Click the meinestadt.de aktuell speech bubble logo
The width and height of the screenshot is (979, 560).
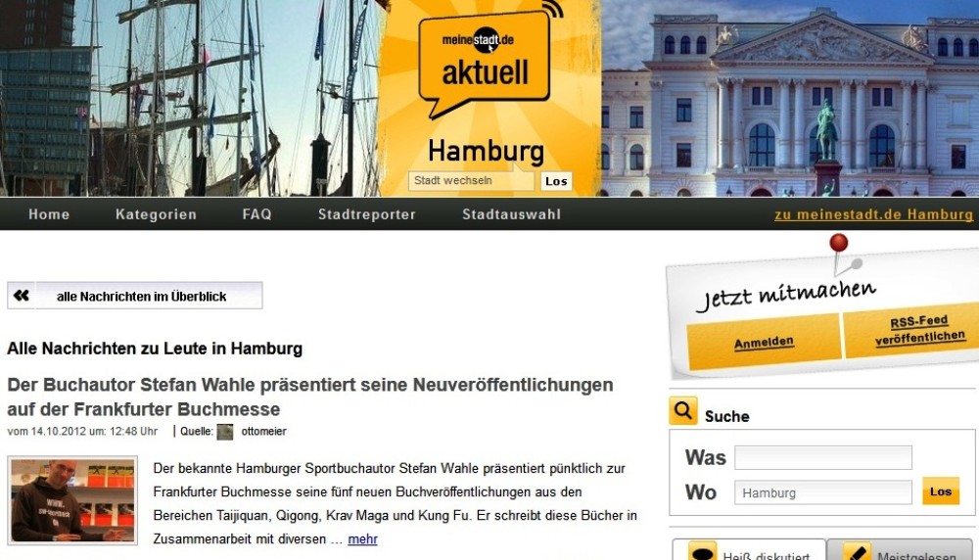[486, 65]
